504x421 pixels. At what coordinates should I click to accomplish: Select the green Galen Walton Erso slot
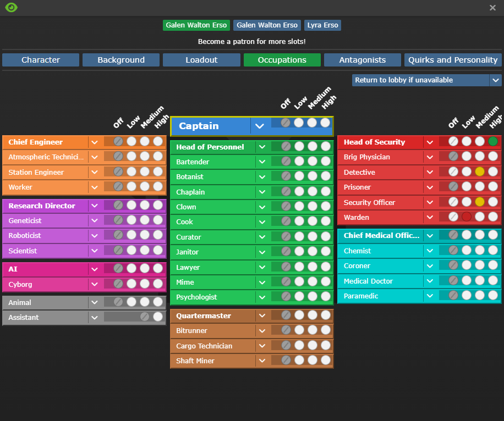coord(196,25)
